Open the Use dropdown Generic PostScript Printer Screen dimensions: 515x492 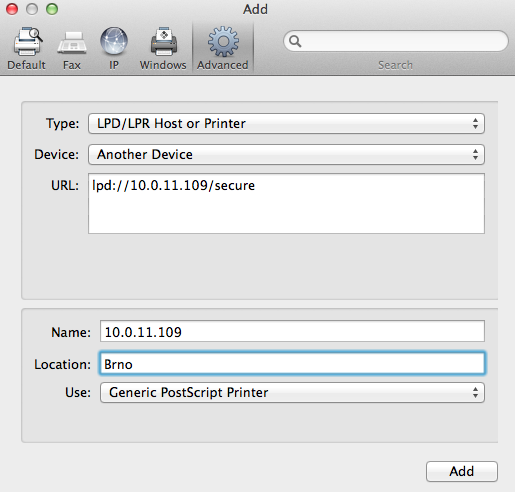(292, 393)
